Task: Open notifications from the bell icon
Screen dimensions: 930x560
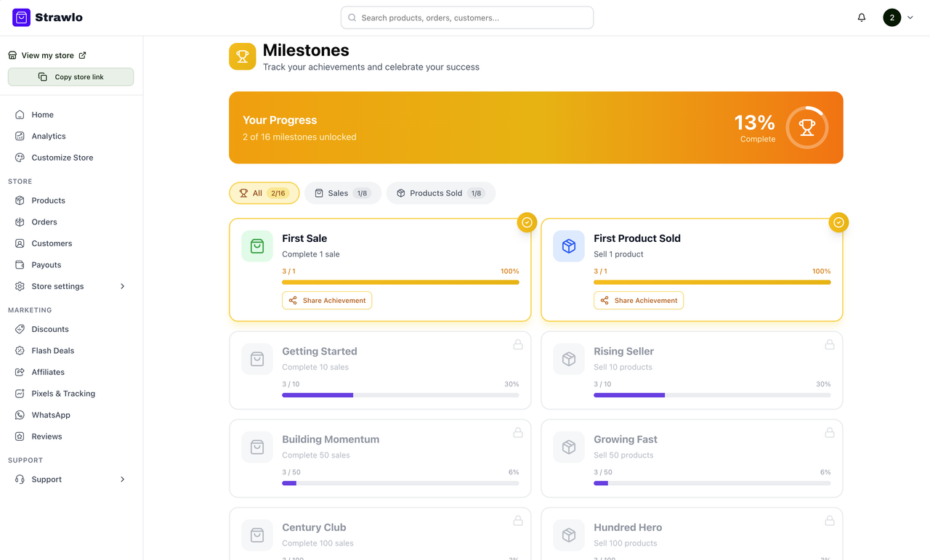Action: 861,17
